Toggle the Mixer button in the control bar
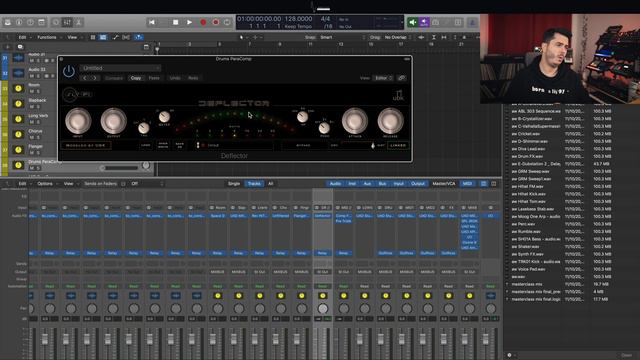 pyautogui.click(x=67, y=22)
